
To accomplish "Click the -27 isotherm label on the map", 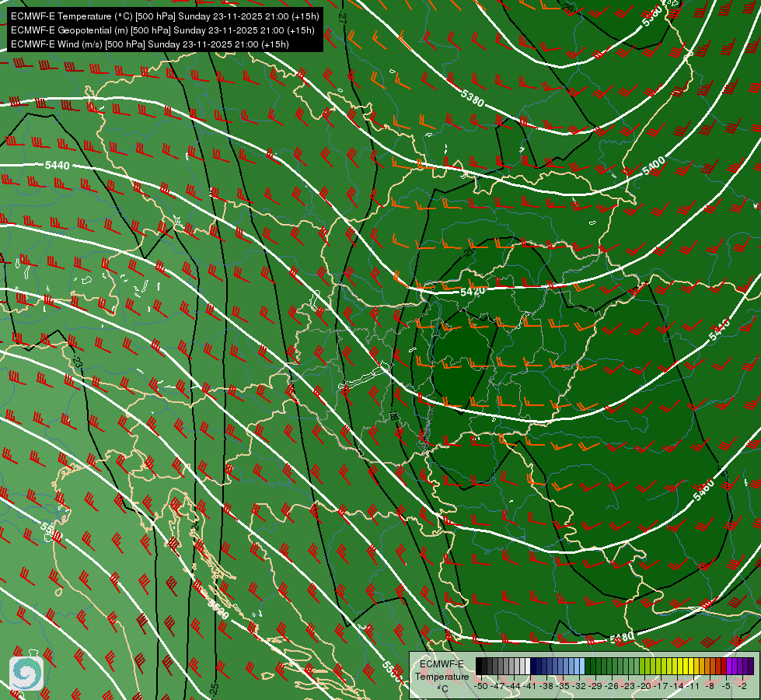I will coord(342,19).
